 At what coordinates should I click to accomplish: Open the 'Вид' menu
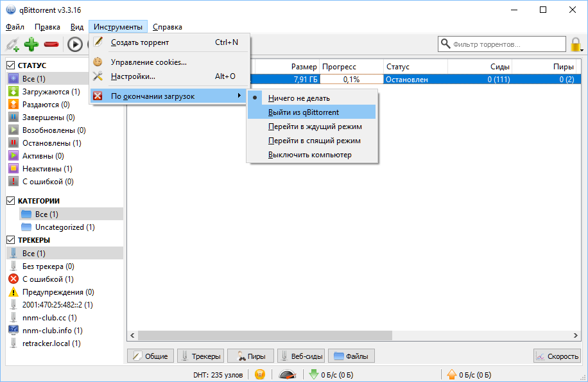tap(77, 27)
